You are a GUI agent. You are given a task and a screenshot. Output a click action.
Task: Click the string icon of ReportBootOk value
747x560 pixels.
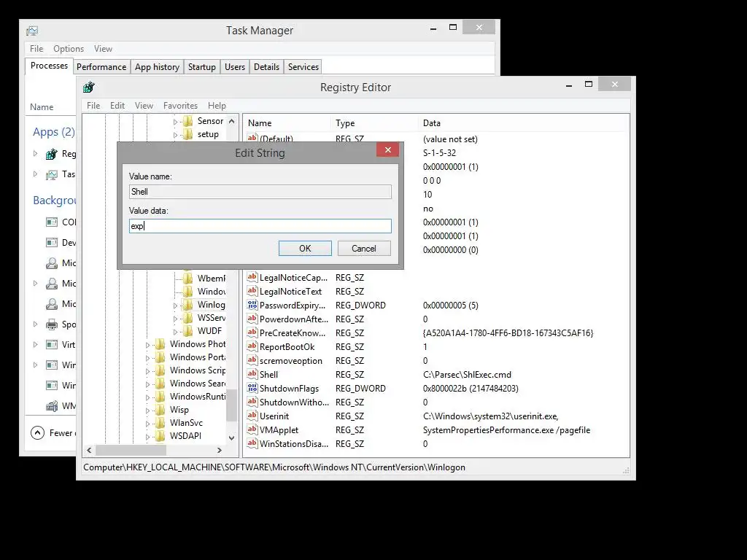click(x=252, y=346)
